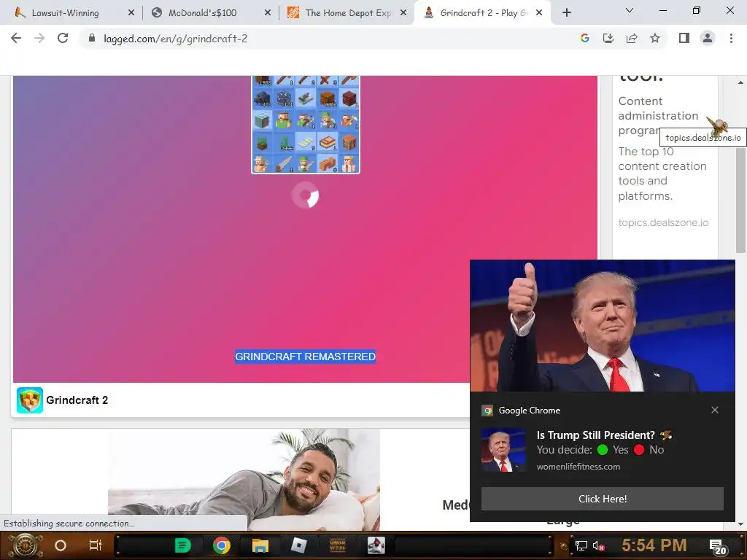Dismiss the Google Chrome notification

click(x=715, y=410)
